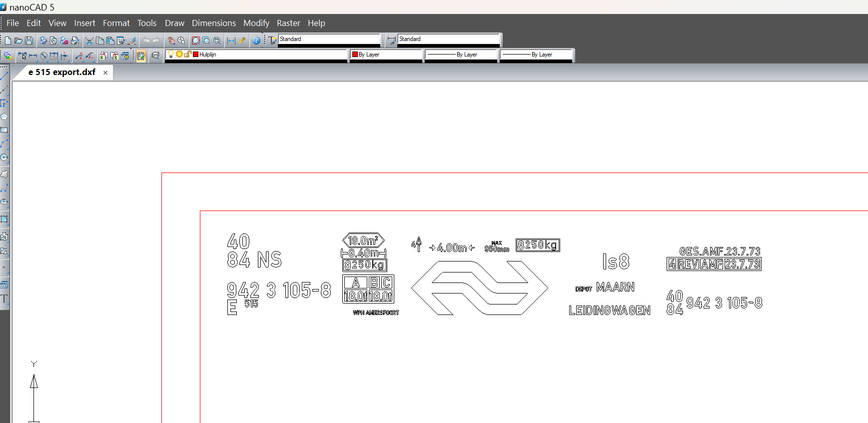Open the linetype By Layer dropdown

coord(462,54)
